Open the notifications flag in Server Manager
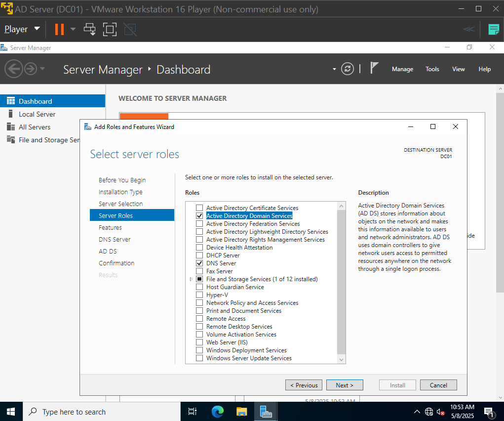This screenshot has height=421, width=504. tap(374, 68)
